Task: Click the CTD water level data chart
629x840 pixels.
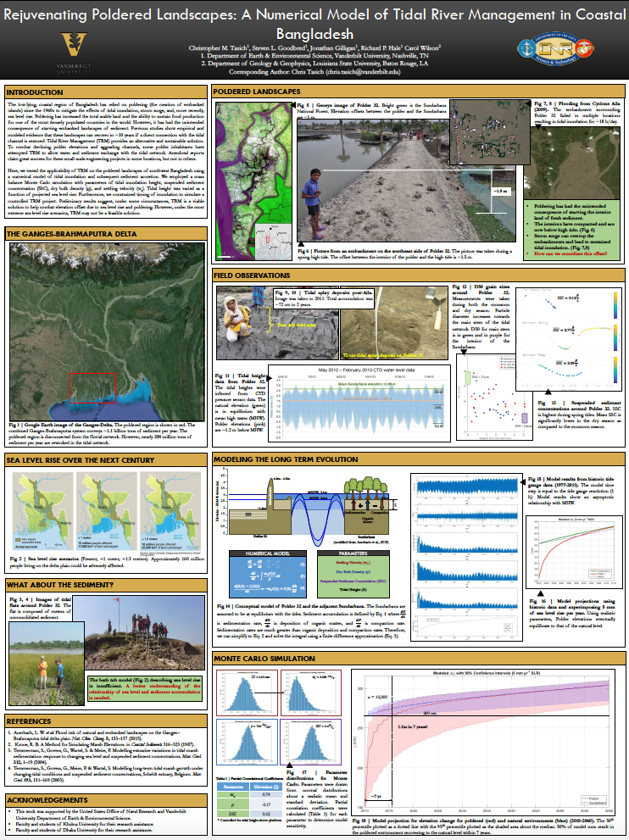Action: [359, 403]
